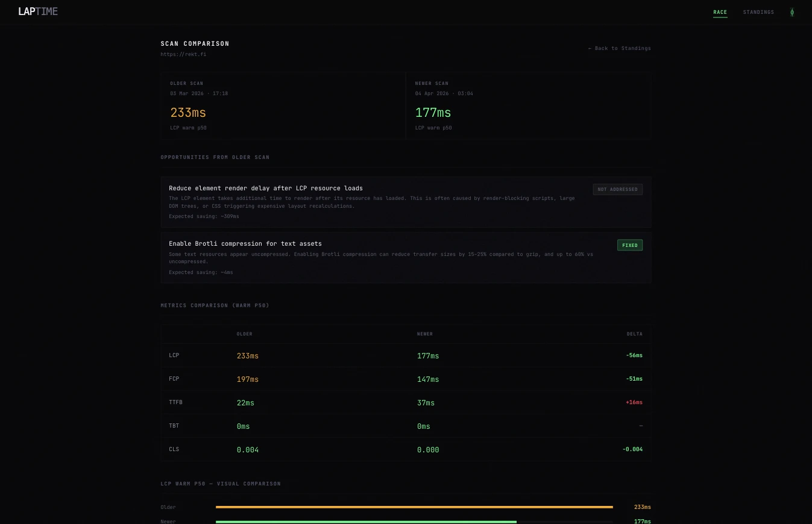Click the https://rekt.fi URL text
The width and height of the screenshot is (812, 524).
[x=183, y=54]
